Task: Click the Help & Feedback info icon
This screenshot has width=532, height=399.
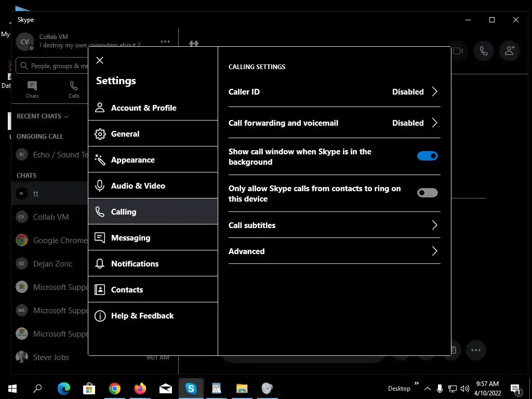Action: click(100, 315)
